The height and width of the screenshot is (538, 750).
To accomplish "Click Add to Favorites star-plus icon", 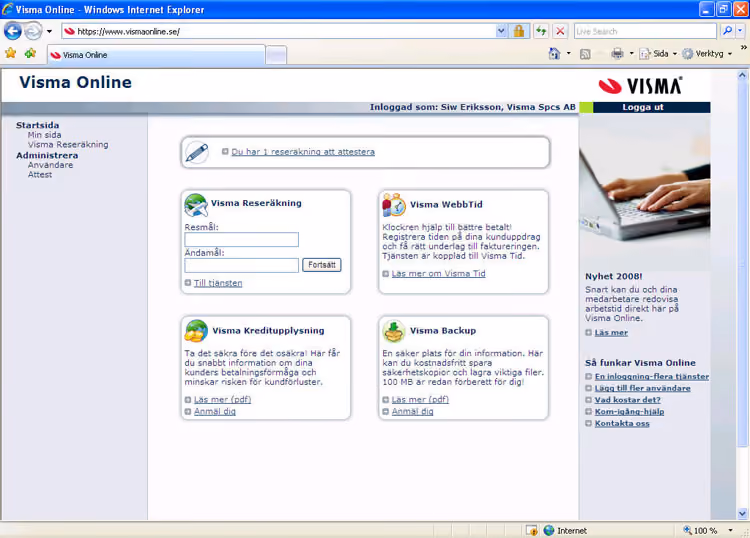I will (30, 53).
